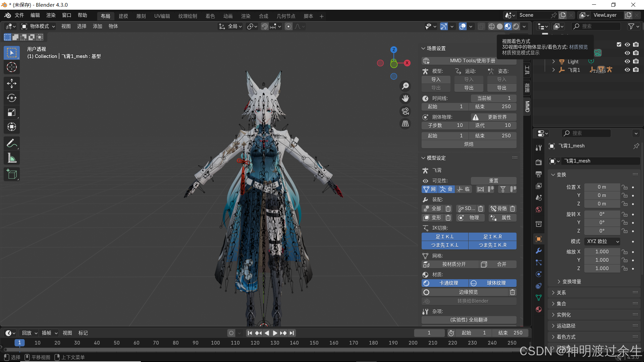Toggle 足ＩＫ.L IK switch

[445, 237]
